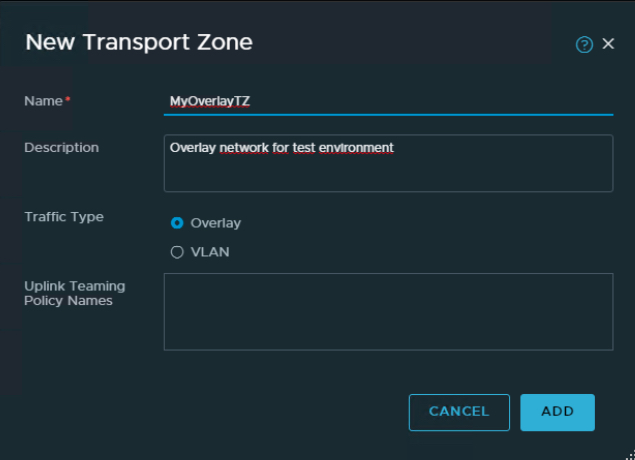Select the Overlay traffic type radio button

click(x=177, y=223)
